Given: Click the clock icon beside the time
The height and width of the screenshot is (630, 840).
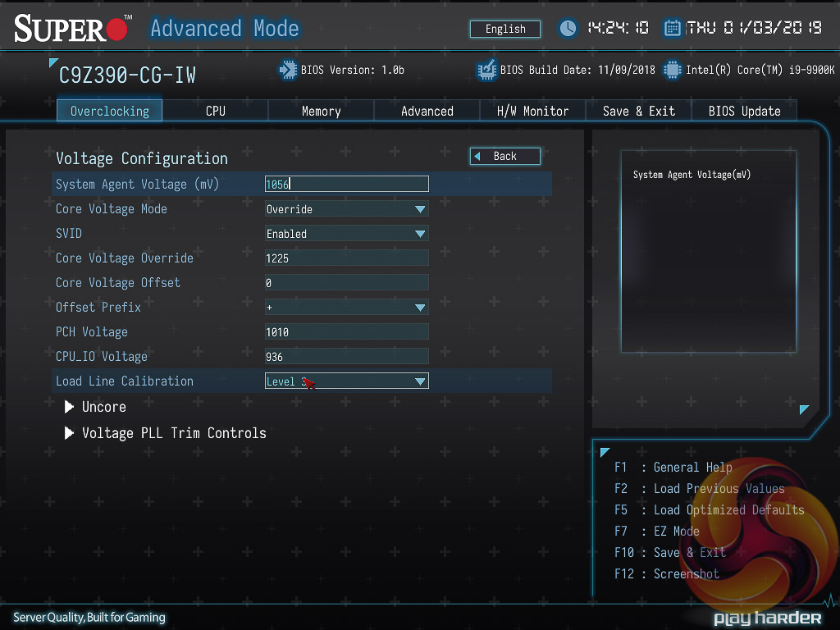Looking at the screenshot, I should pyautogui.click(x=568, y=29).
